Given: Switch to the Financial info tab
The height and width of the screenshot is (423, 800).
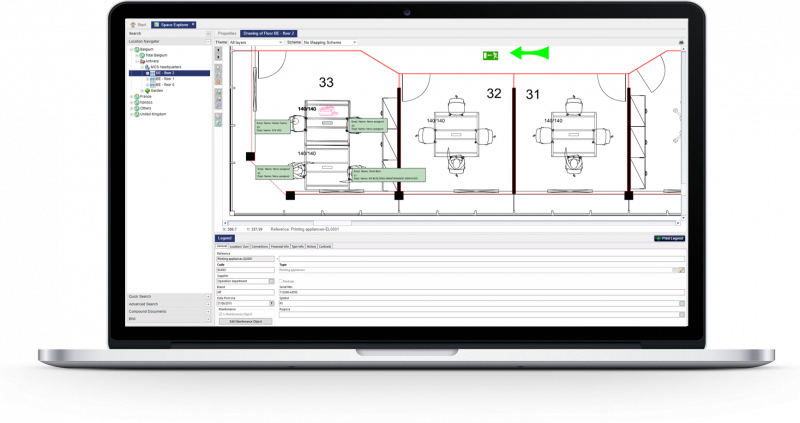Looking at the screenshot, I should click(x=280, y=246).
